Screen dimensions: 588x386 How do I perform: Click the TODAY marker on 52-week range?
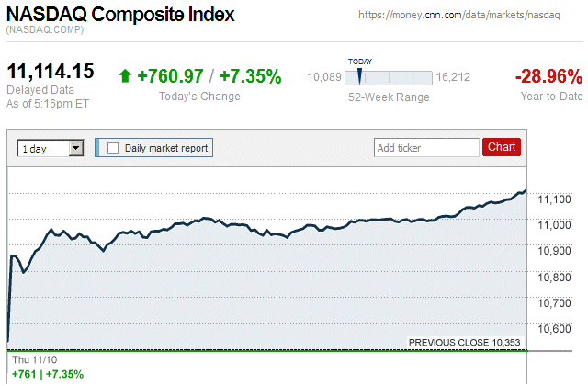click(x=359, y=75)
